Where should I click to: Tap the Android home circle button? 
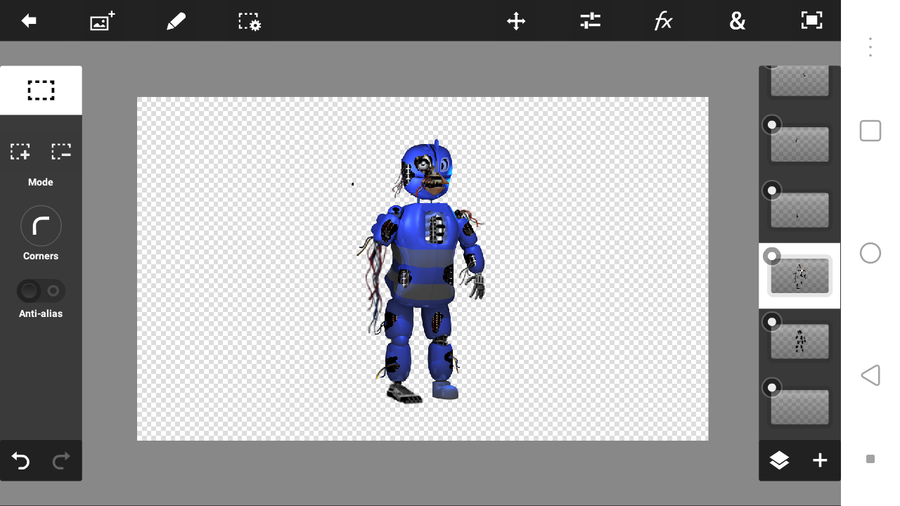coord(870,253)
